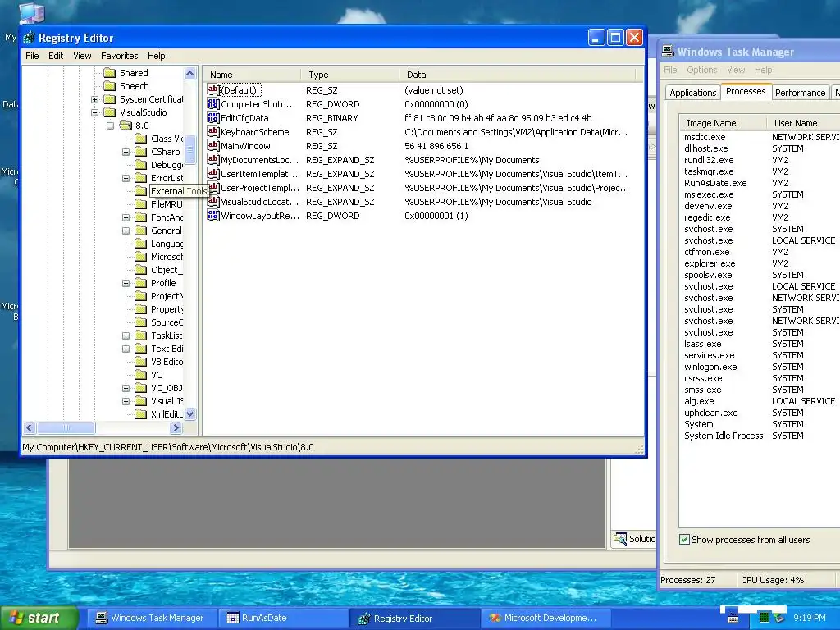Open the Registry Editor View menu
840x630 pixels.
click(x=82, y=56)
